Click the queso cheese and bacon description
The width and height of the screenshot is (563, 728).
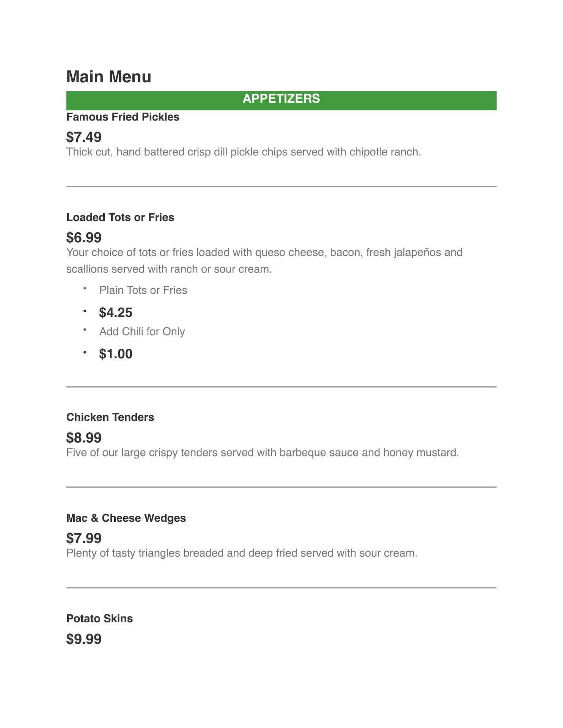(x=264, y=260)
